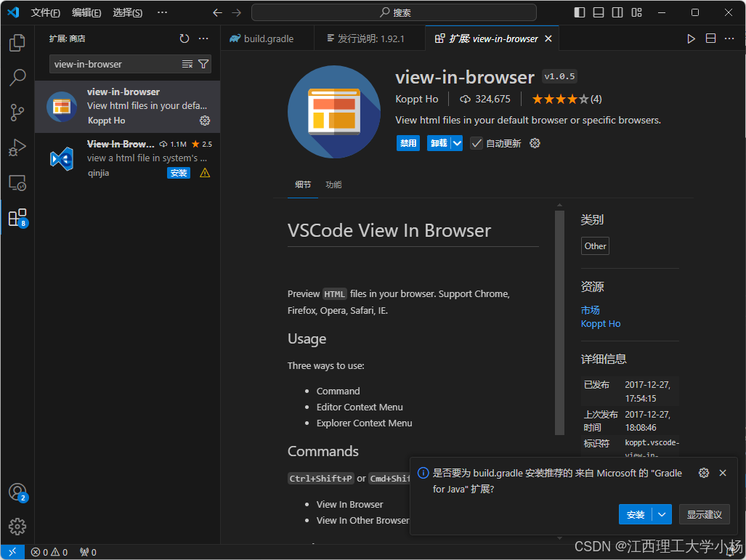
Task: Open 市场 resource link
Action: (x=590, y=310)
